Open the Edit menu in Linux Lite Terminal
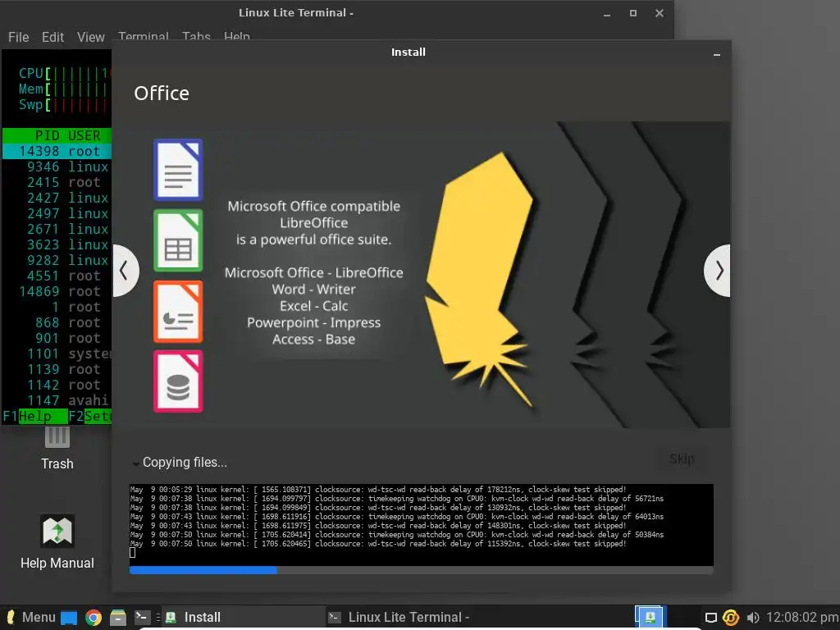The width and height of the screenshot is (840, 630). [52, 37]
